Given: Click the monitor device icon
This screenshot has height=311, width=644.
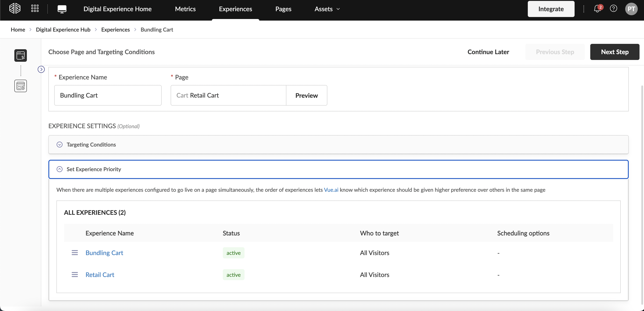Looking at the screenshot, I should [62, 9].
